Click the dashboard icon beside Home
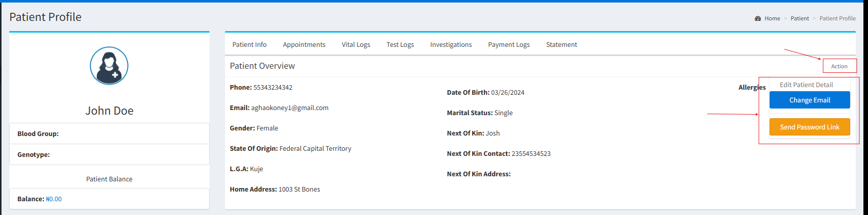The width and height of the screenshot is (868, 215). pyautogui.click(x=758, y=18)
